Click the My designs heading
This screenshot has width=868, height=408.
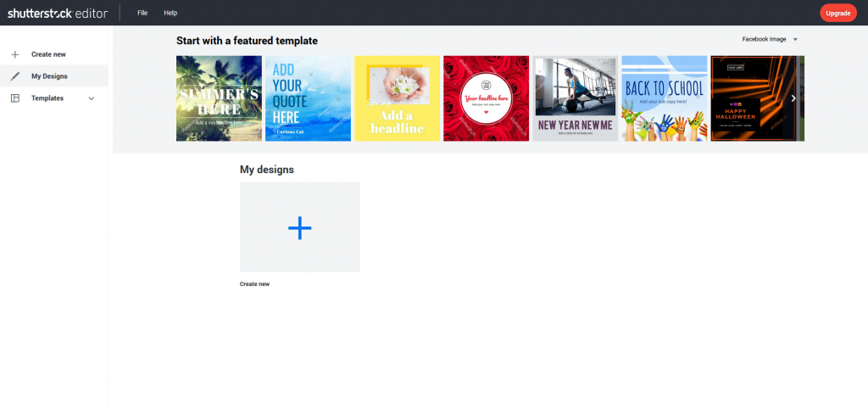267,170
